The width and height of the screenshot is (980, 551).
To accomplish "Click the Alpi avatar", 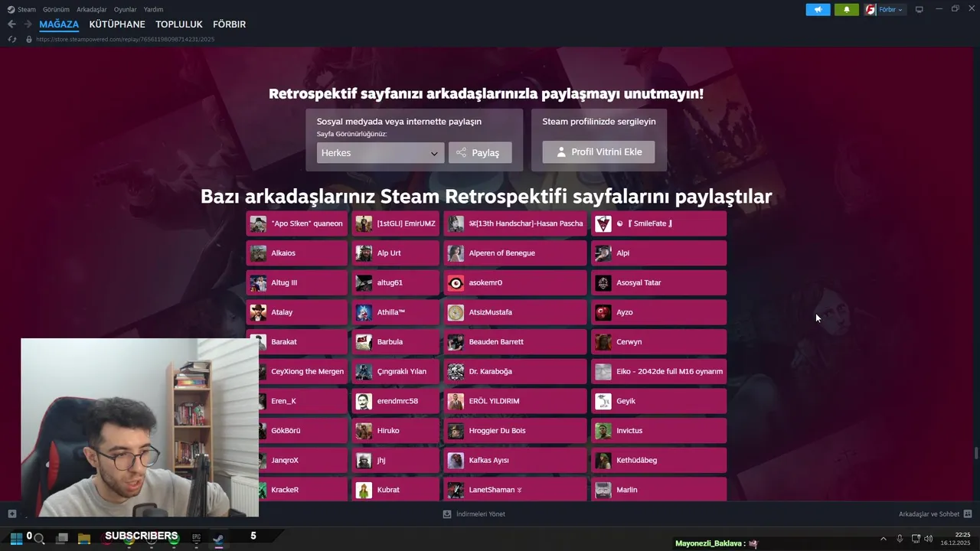I will tap(603, 253).
